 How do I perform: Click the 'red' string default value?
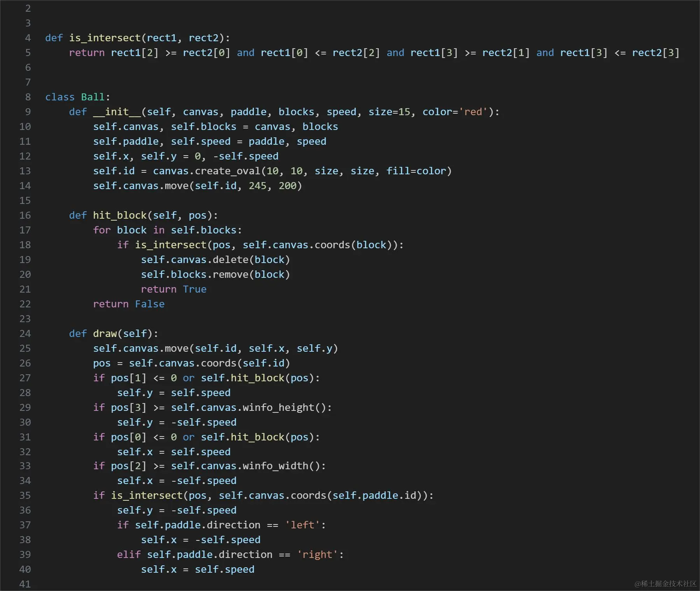(473, 112)
